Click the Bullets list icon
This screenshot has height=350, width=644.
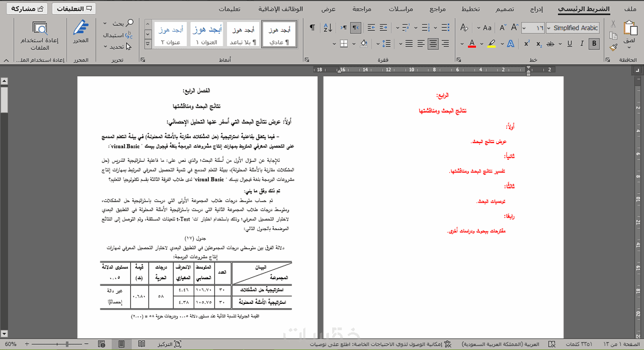pyautogui.click(x=445, y=28)
